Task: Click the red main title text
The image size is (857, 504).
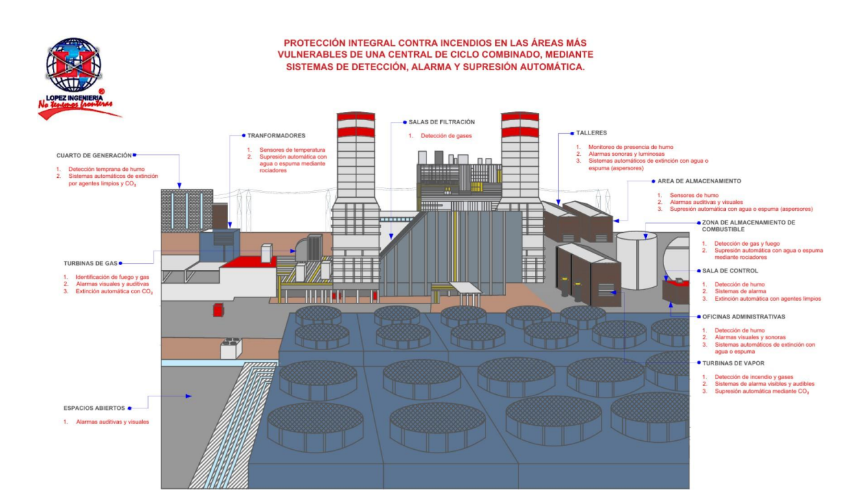Action: pyautogui.click(x=435, y=55)
